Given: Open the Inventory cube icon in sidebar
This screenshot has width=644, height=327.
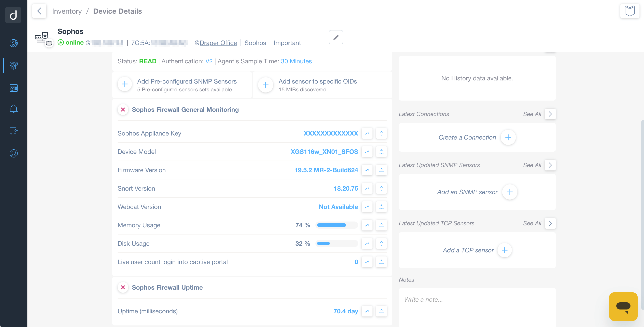Looking at the screenshot, I should pos(13,65).
